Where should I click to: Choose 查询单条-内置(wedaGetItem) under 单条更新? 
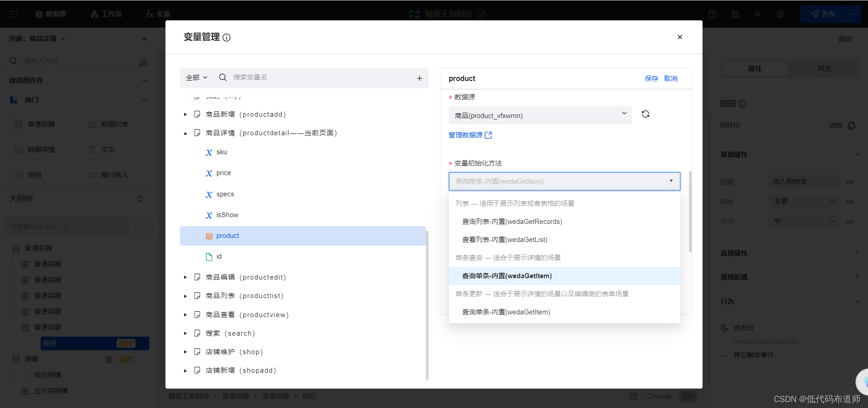(564, 312)
